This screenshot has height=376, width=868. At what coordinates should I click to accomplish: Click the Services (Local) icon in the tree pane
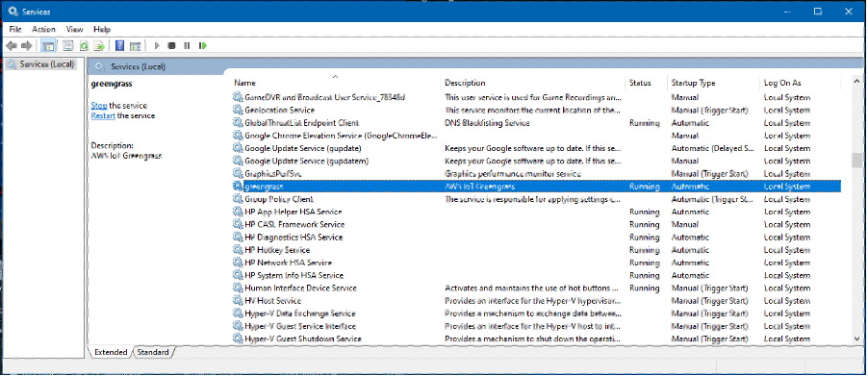click(x=13, y=64)
